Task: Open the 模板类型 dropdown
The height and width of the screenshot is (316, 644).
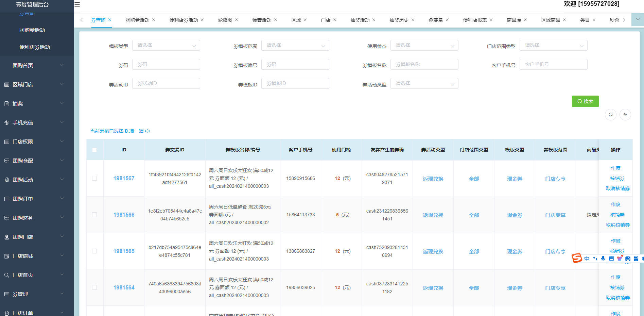Action: (x=166, y=45)
